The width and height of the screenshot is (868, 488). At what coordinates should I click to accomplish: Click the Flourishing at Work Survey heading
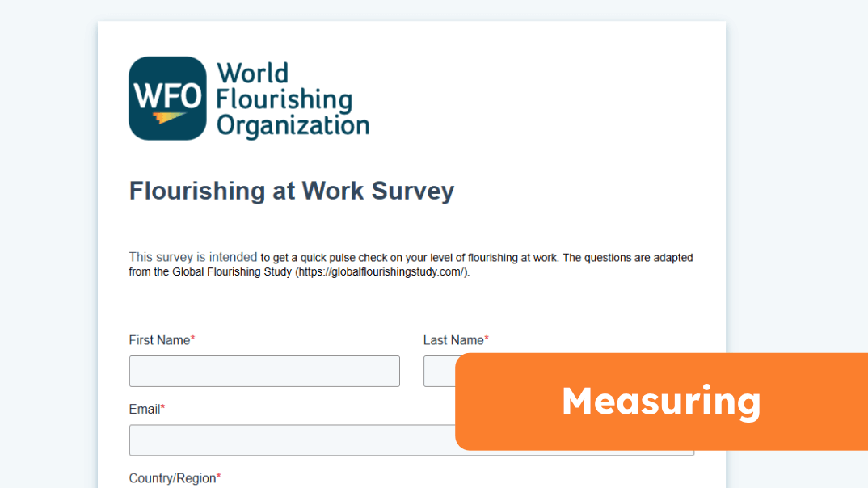292,191
